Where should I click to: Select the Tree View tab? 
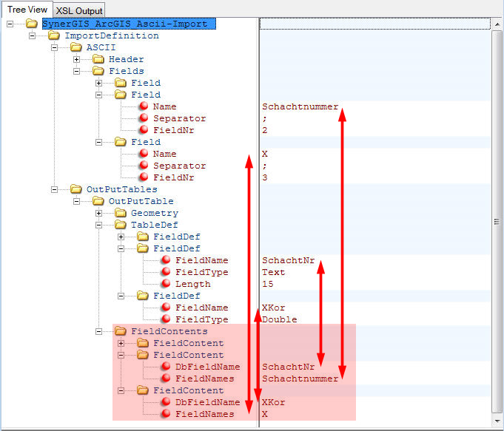[27, 10]
